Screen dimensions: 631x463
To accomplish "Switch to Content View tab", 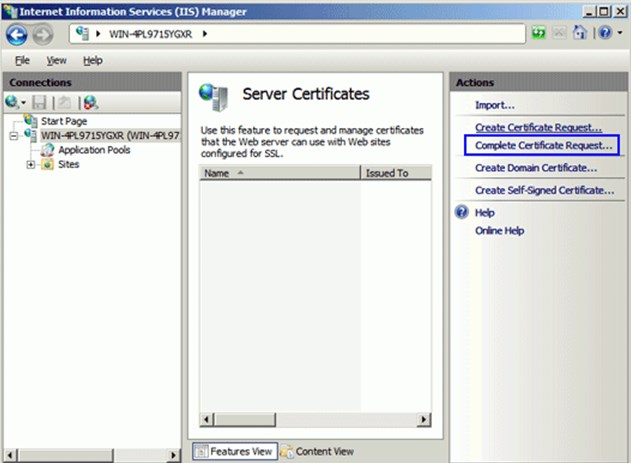I will pyautogui.click(x=317, y=451).
